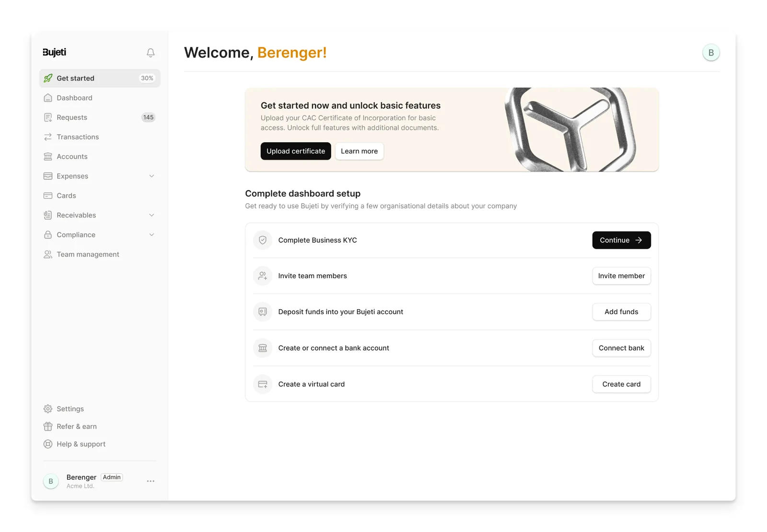767x532 pixels.
Task: Click the Invite member button
Action: click(621, 276)
